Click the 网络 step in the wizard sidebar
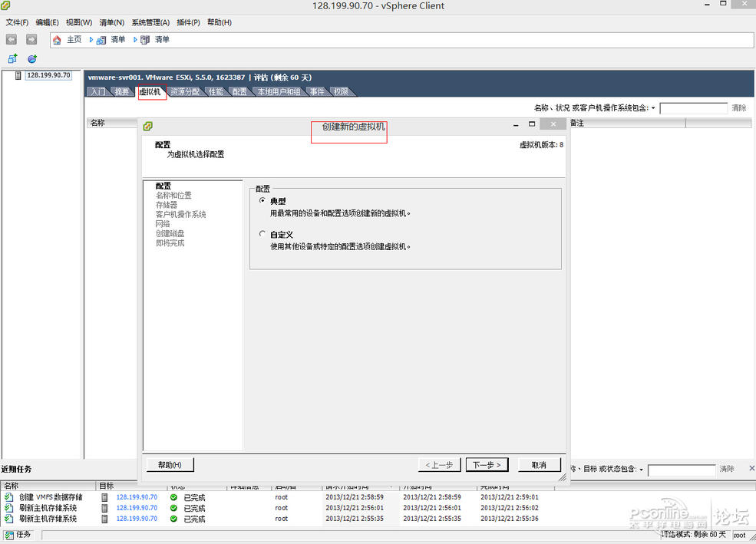Viewport: 756px width, 544px height. (163, 224)
